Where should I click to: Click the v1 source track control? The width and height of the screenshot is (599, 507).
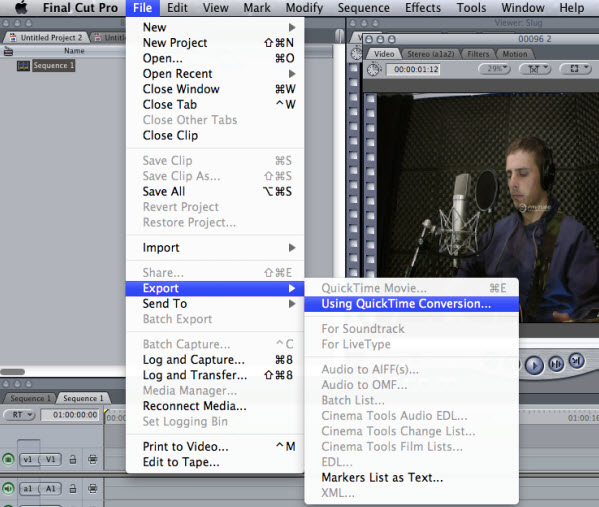pos(28,459)
